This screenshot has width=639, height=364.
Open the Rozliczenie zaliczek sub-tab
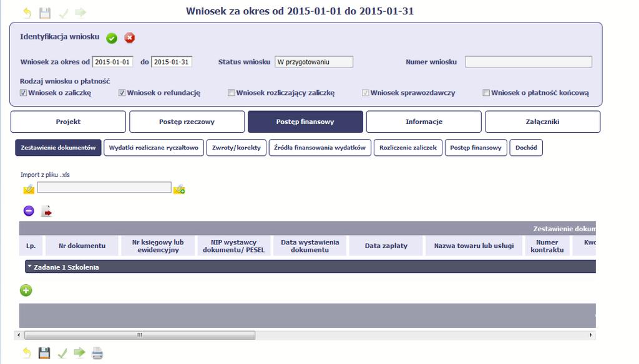[408, 148]
